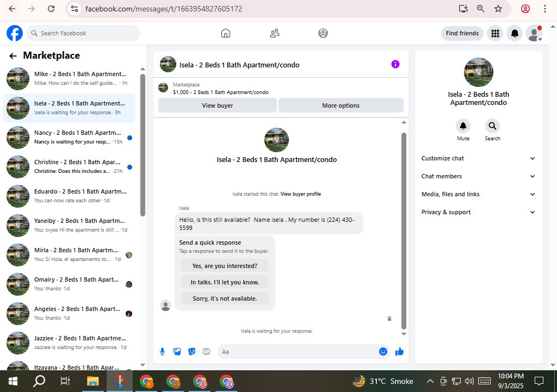
Task: Expand Media, files and links section
Action: [x=478, y=194]
